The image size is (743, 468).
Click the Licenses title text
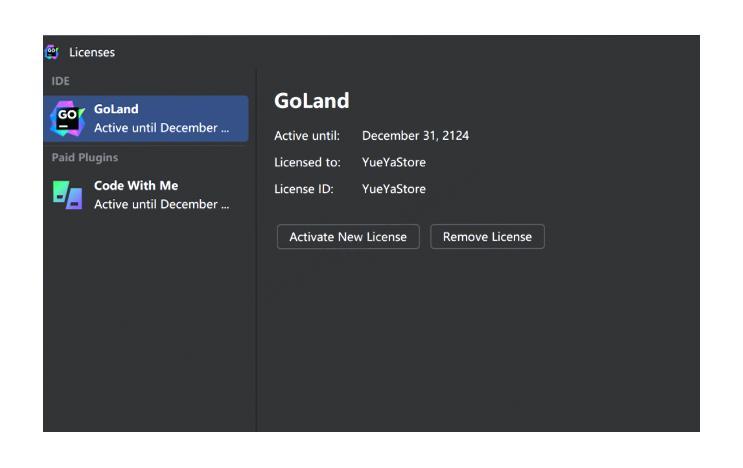tap(91, 51)
